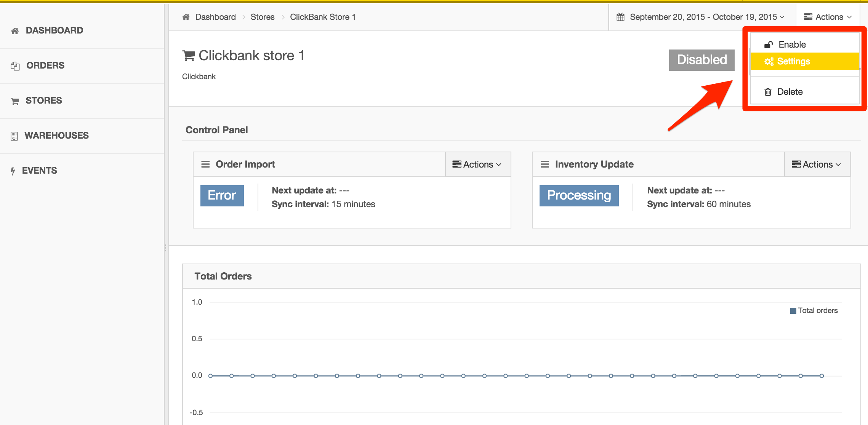
Task: Click the Disabled status badge
Action: pos(702,60)
